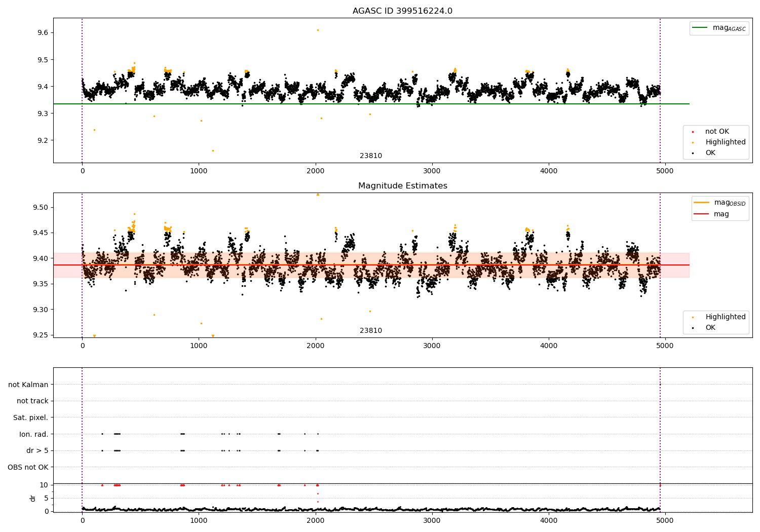760x532 pixels.
Task: Click the black 'OK' legend entry in top plot
Action: pos(710,153)
